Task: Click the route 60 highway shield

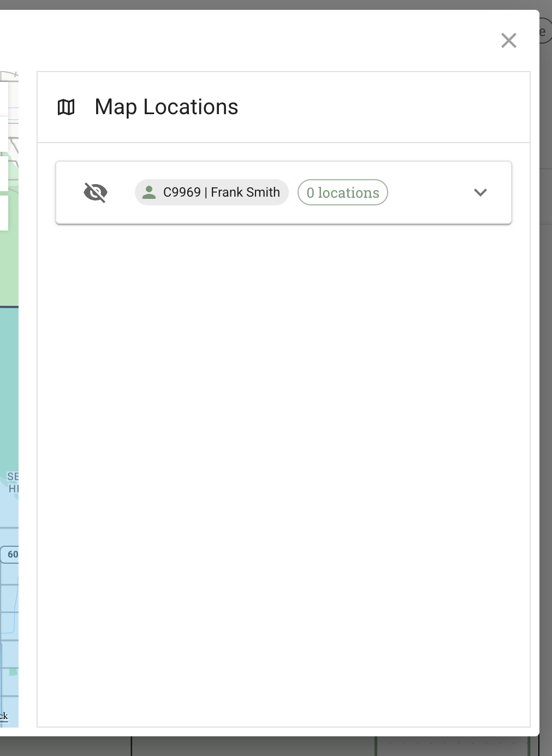Action: pos(11,554)
